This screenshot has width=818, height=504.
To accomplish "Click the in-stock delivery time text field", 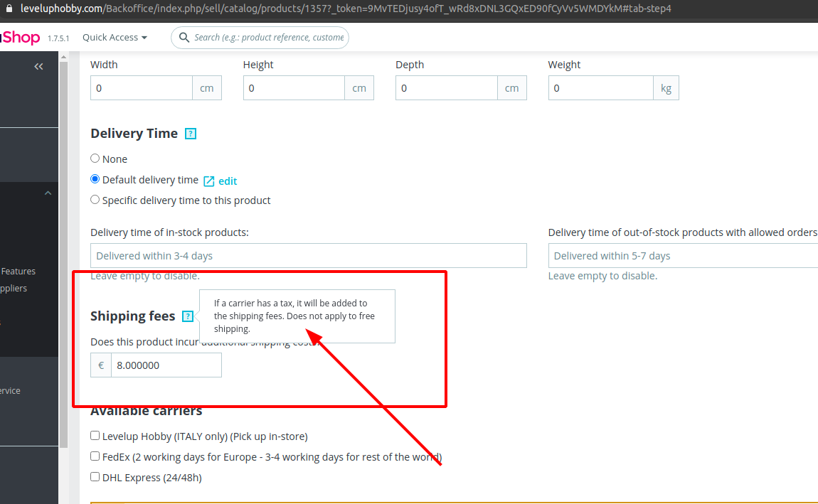I will (x=308, y=255).
